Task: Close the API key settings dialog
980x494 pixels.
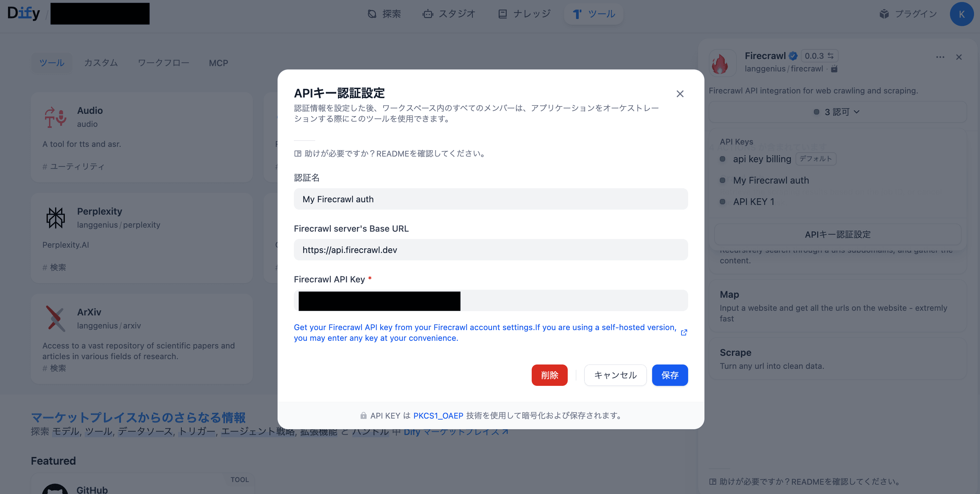Action: tap(680, 93)
